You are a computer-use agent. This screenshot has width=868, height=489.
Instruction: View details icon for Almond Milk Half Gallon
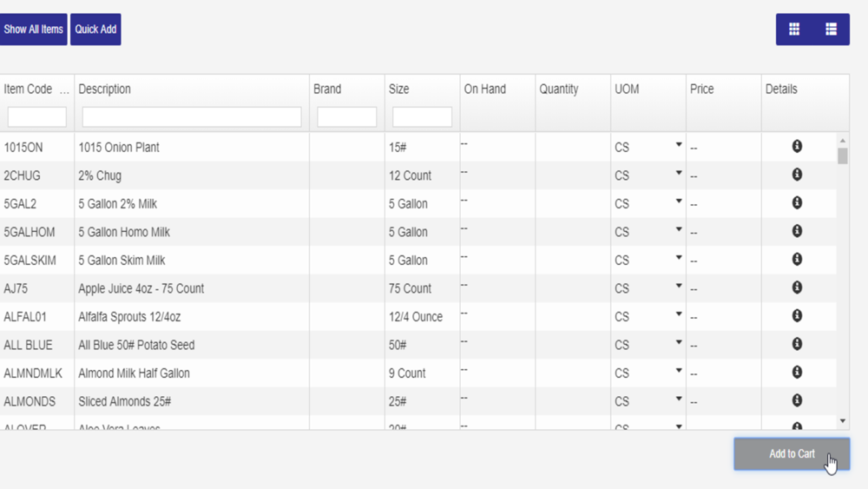pyautogui.click(x=797, y=372)
